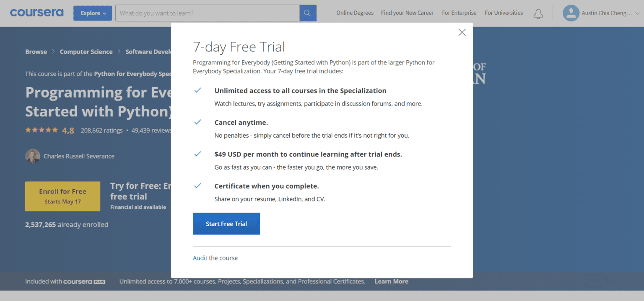Click the Start Free Trial button

(226, 224)
